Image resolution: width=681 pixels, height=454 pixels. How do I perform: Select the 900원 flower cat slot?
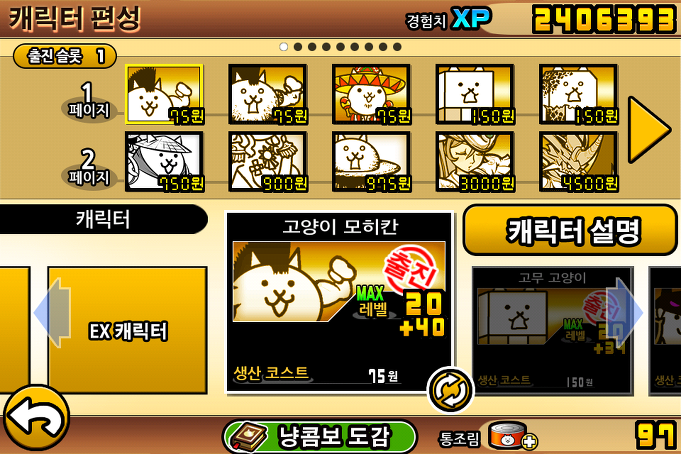(268, 162)
